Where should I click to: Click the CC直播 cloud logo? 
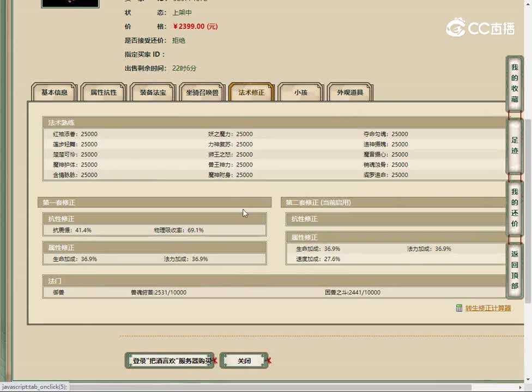(x=456, y=27)
